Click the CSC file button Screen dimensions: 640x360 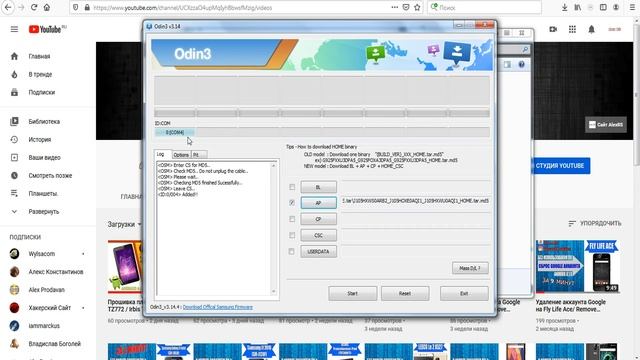(318, 235)
